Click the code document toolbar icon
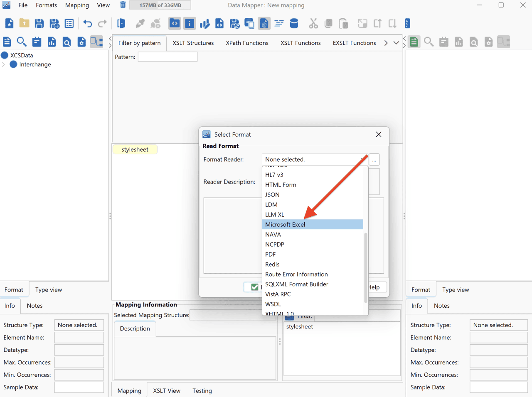 219,23
